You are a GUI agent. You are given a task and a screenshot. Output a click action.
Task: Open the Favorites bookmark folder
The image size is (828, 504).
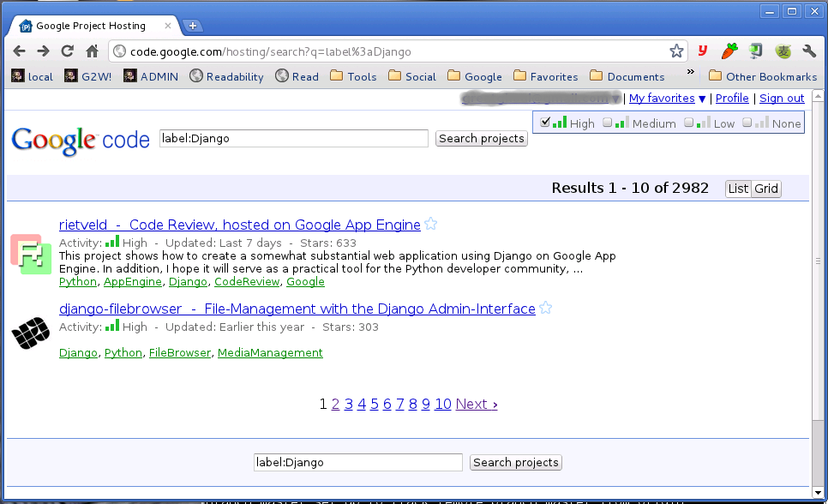pos(545,76)
